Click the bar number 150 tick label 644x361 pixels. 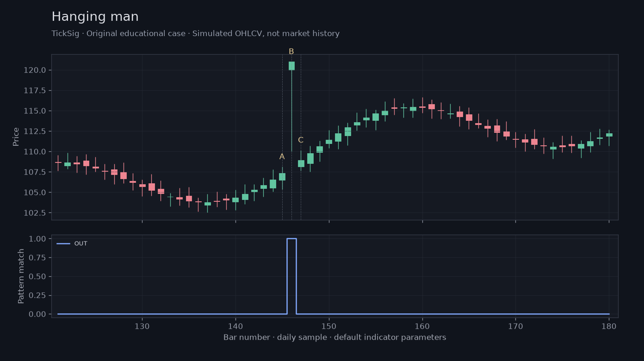pos(329,325)
